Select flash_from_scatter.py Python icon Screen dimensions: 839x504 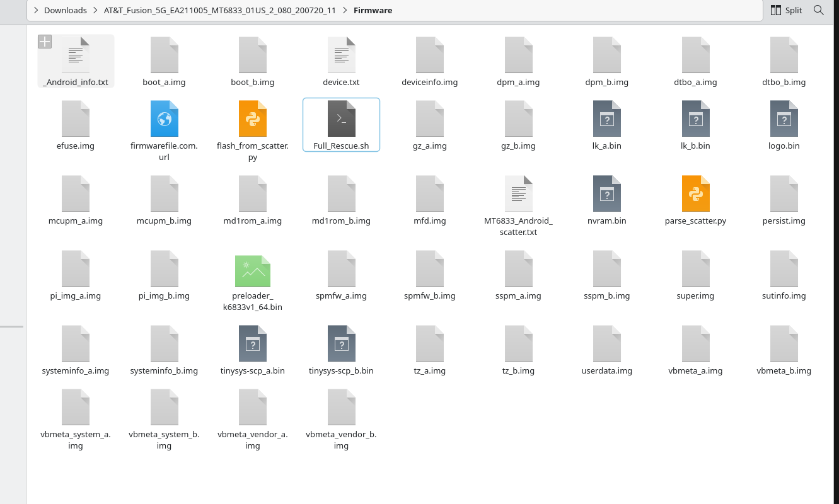[253, 118]
